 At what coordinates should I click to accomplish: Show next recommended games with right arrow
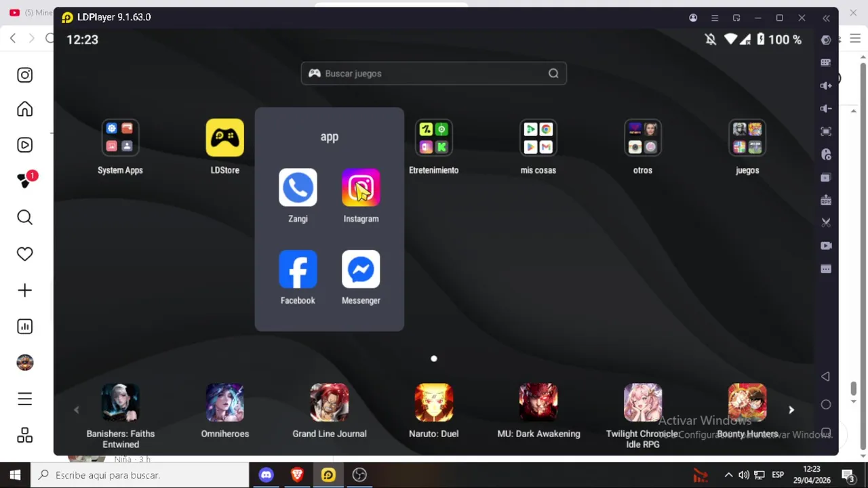[x=791, y=409]
